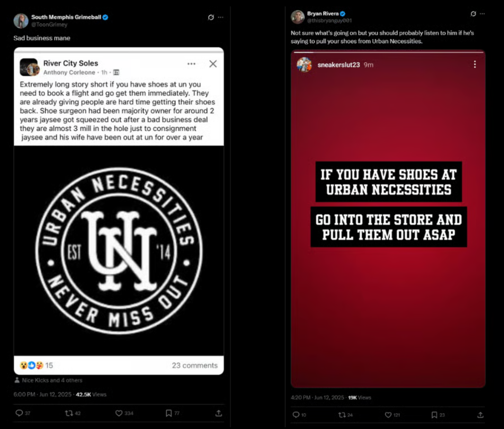View the "Nice Kicks and 4 others" tagged list
The height and width of the screenshot is (429, 504).
pos(52,380)
